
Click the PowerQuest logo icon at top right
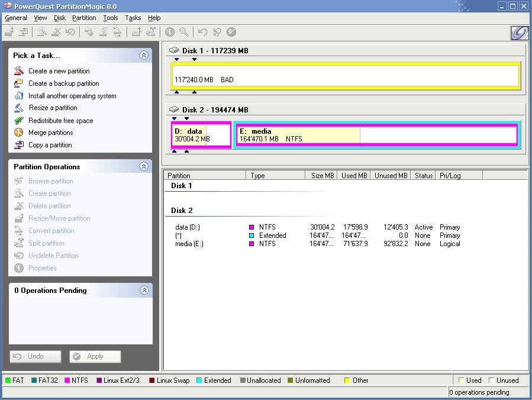(520, 33)
